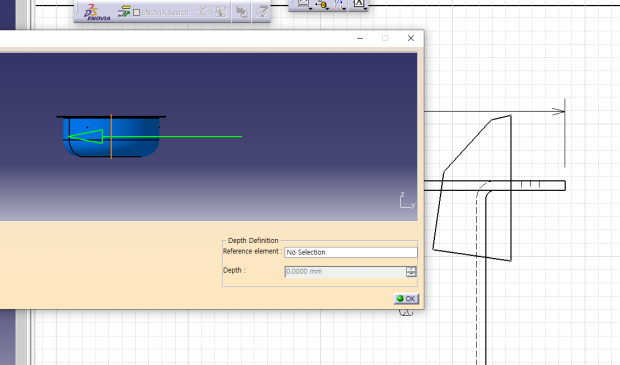Open the dropdown of the red-and-blue lines icon
The height and width of the screenshot is (365, 620).
point(344,8)
